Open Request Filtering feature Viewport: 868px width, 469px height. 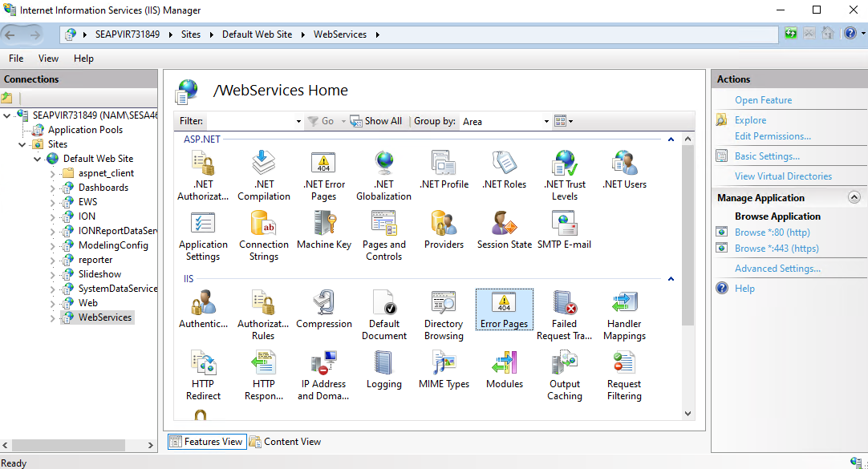click(x=624, y=375)
